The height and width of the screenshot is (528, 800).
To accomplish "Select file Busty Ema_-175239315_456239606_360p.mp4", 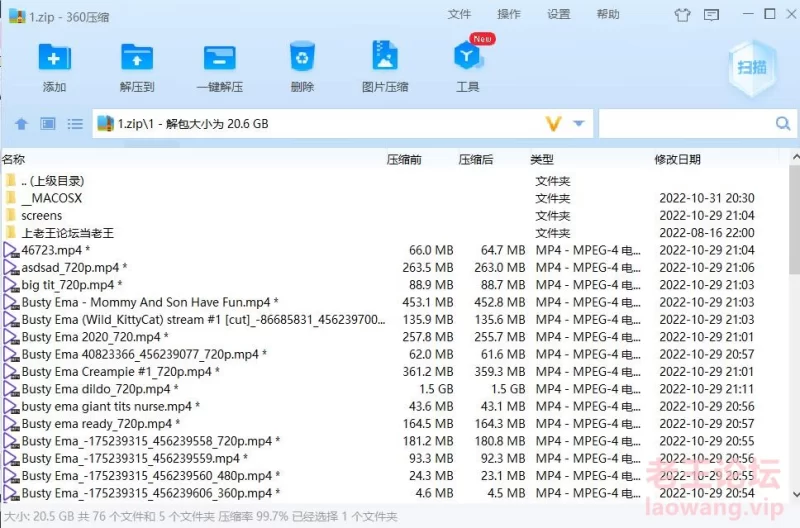I will 151,493.
